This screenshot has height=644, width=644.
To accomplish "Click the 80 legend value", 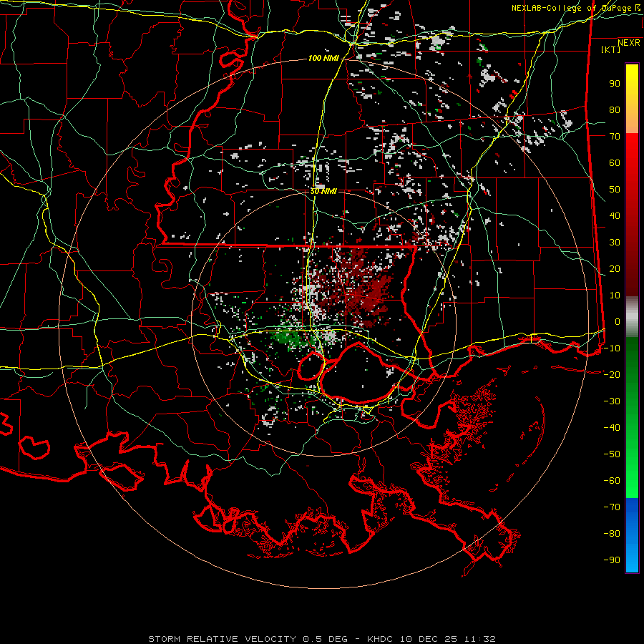I will coord(615,109).
